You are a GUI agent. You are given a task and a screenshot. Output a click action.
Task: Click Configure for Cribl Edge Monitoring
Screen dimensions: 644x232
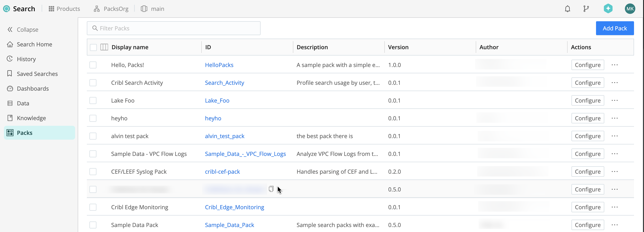pos(588,207)
